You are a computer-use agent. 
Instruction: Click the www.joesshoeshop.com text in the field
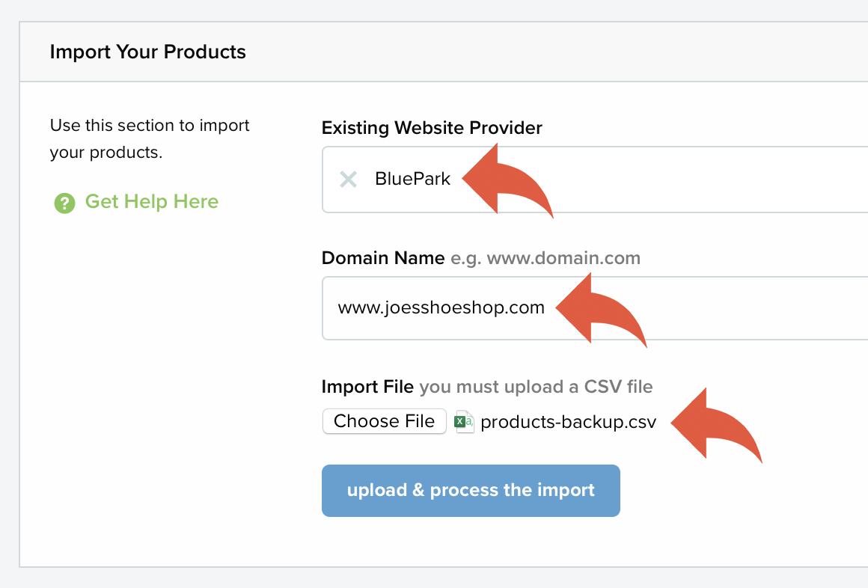coord(441,307)
